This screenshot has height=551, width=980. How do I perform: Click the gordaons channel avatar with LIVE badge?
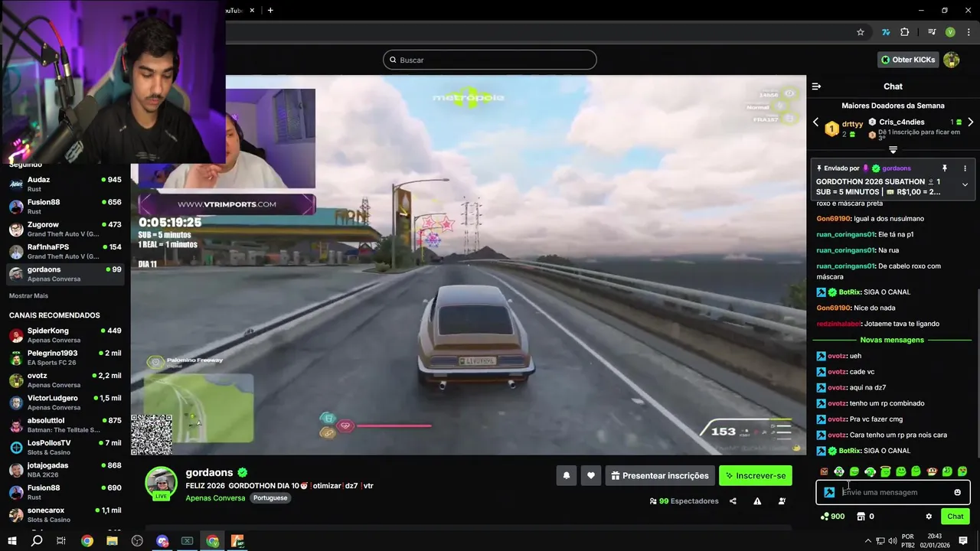(x=162, y=483)
